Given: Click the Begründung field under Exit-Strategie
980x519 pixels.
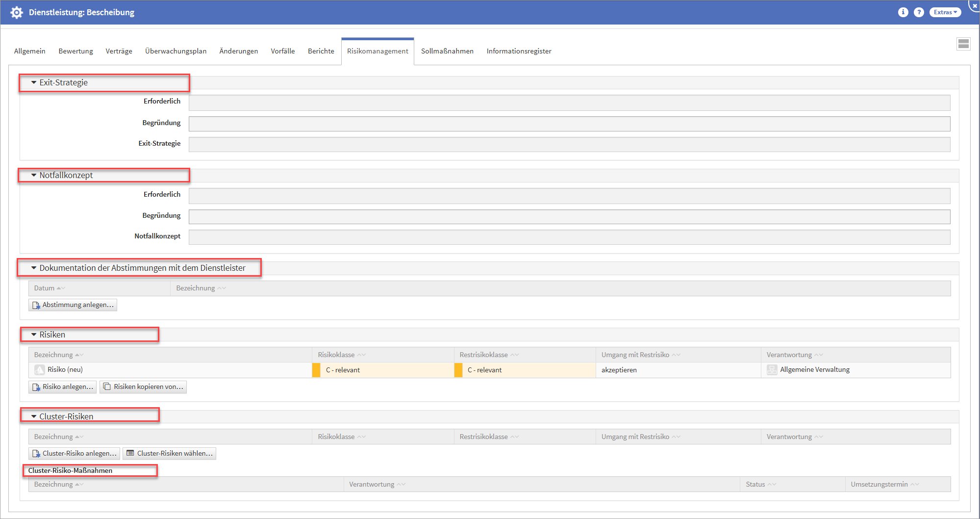Looking at the screenshot, I should tap(569, 124).
